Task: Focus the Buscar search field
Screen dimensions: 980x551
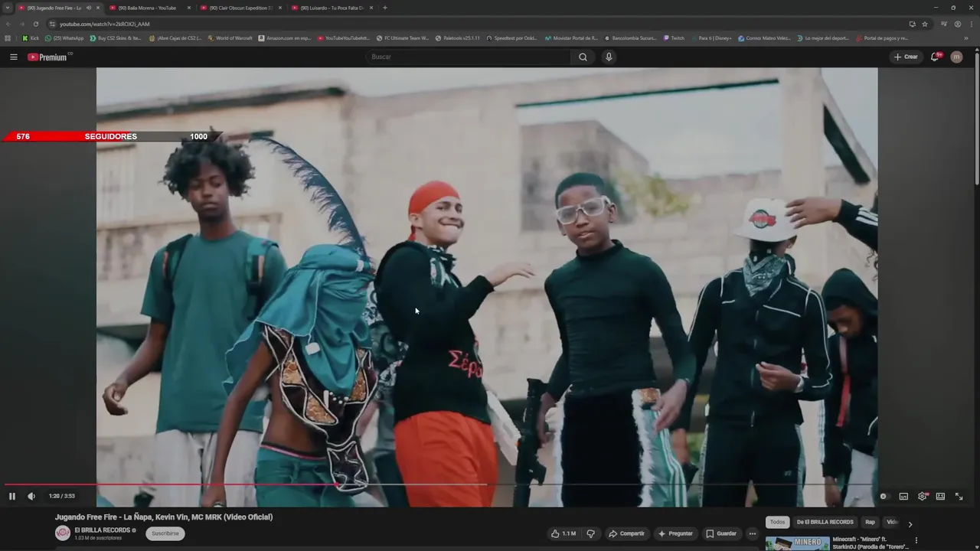Action: click(469, 57)
